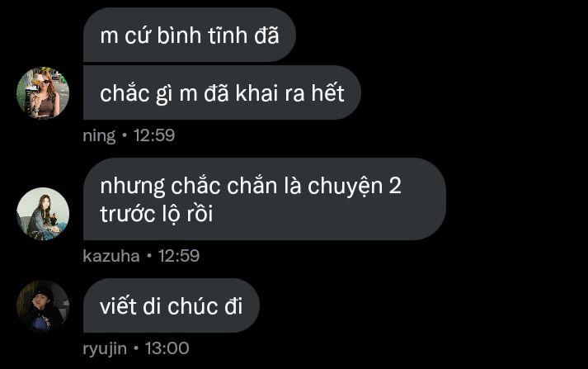Open kazuha's profile picture avatar

point(43,214)
